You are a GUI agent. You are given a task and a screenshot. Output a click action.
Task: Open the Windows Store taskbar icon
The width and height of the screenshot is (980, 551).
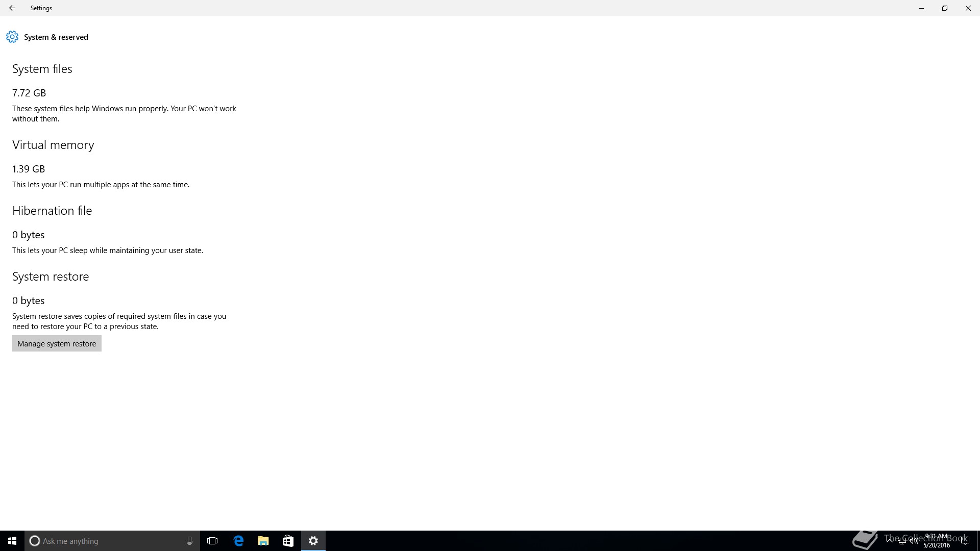coord(288,541)
